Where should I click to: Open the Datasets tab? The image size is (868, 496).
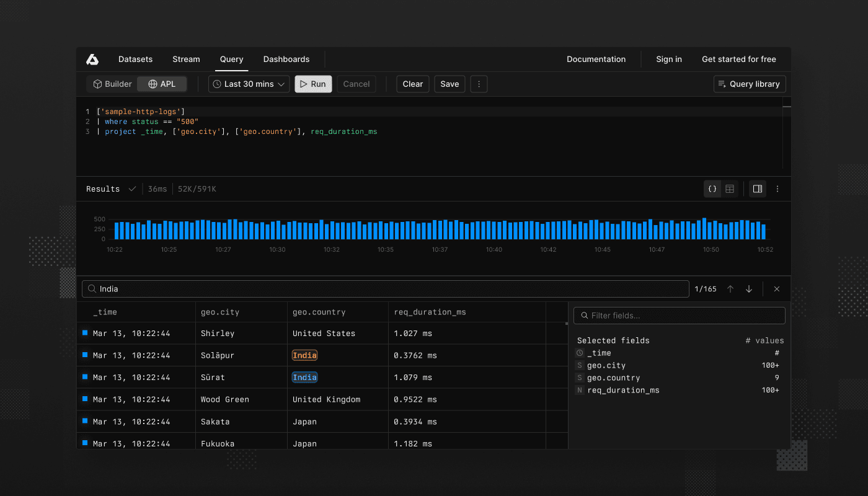coord(135,59)
